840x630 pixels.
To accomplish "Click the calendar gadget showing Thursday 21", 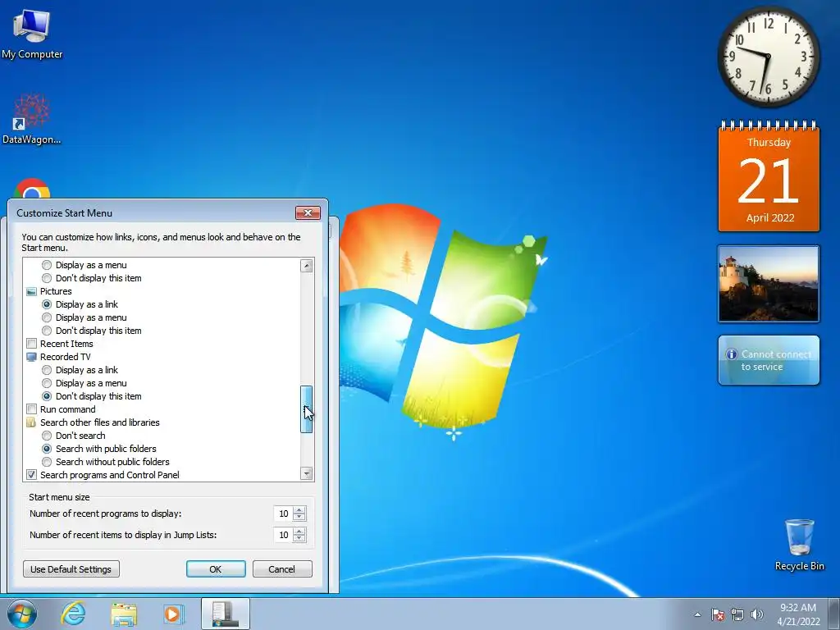I will 769,177.
